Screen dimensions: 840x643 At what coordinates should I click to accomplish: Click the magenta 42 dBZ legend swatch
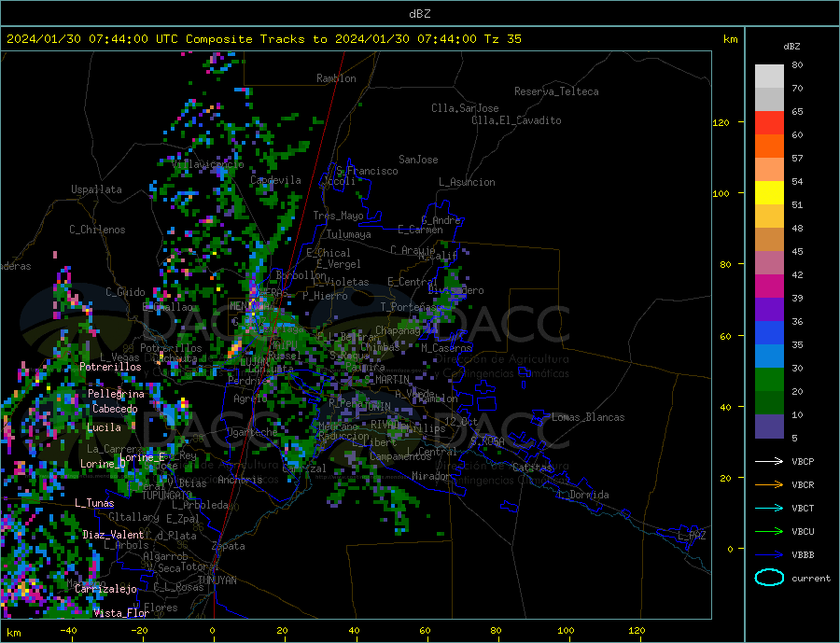click(769, 287)
